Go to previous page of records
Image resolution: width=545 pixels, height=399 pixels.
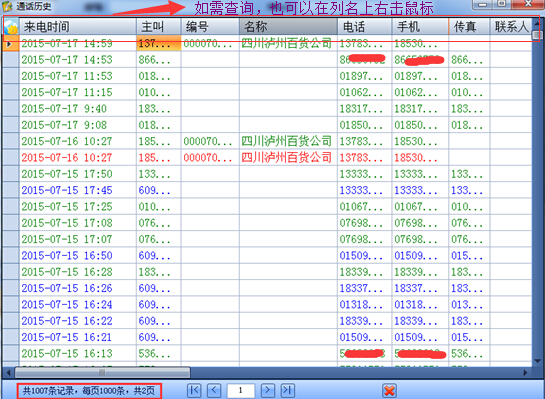[214, 390]
